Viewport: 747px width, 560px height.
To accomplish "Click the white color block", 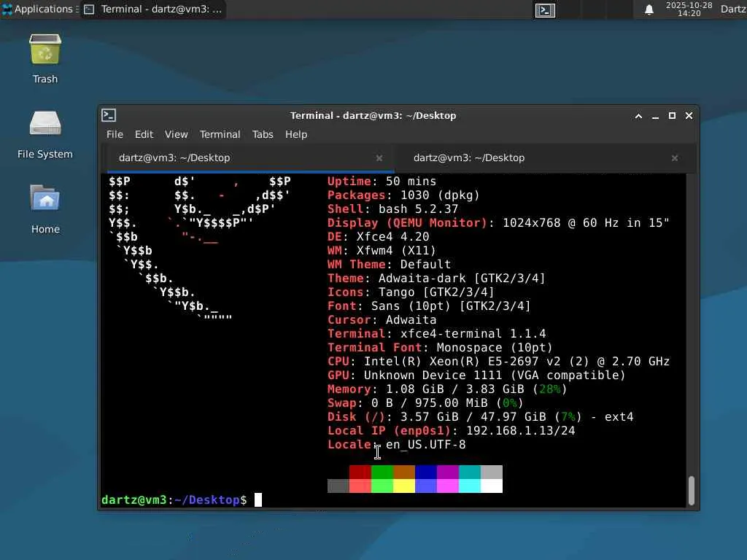I will [x=492, y=486].
